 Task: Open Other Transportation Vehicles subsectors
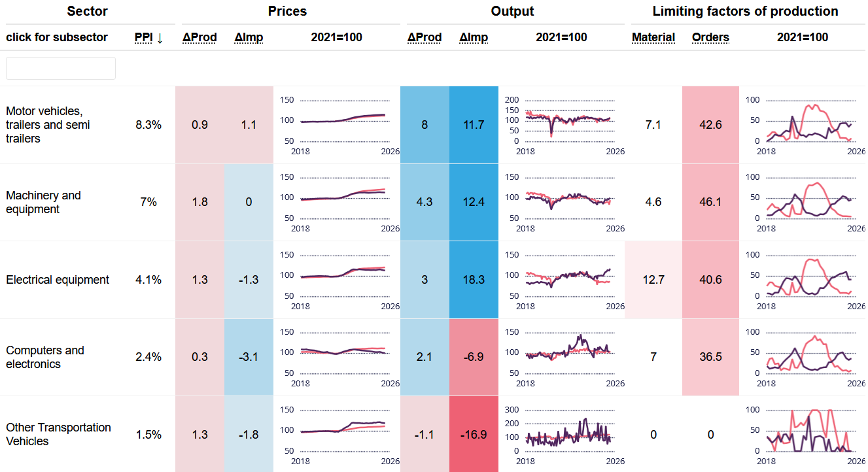tap(58, 434)
